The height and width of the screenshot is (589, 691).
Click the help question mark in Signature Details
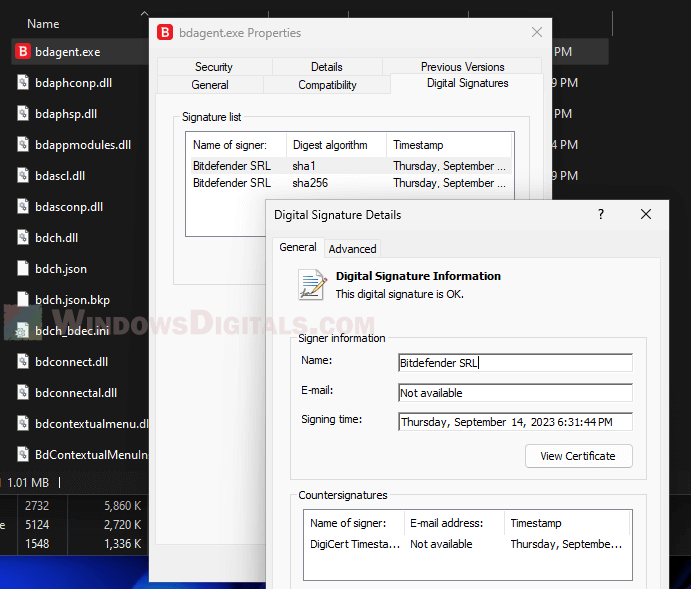coord(601,215)
